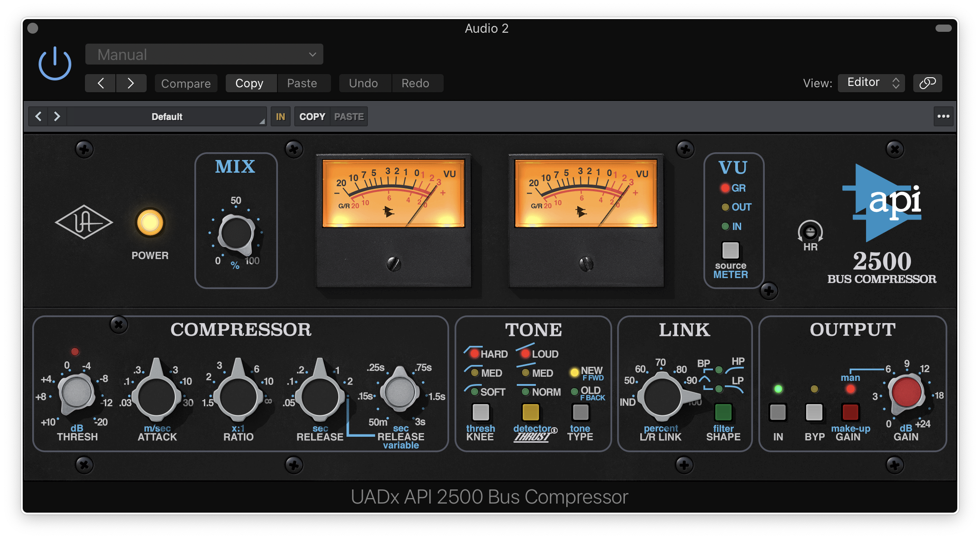Go to previous preset in Default bar

click(39, 117)
